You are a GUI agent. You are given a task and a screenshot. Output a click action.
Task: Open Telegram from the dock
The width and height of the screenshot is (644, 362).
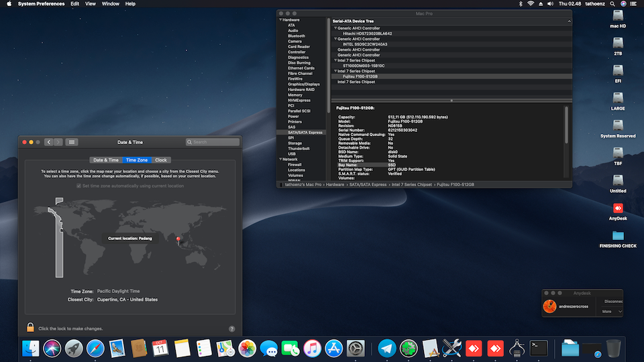386,348
